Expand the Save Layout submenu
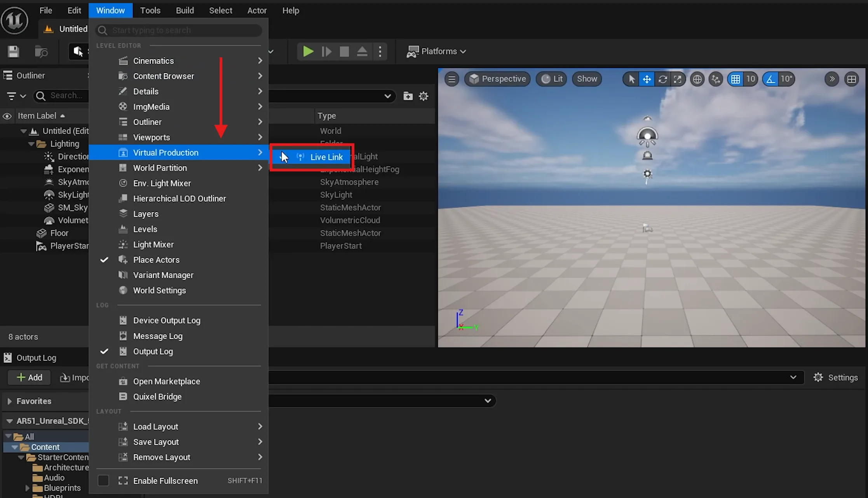The width and height of the screenshot is (868, 498). click(x=179, y=442)
